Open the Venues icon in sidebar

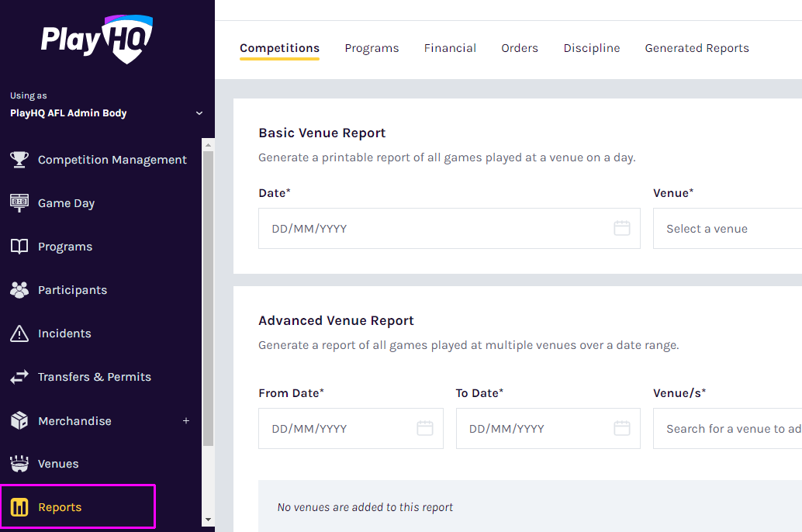tap(19, 464)
